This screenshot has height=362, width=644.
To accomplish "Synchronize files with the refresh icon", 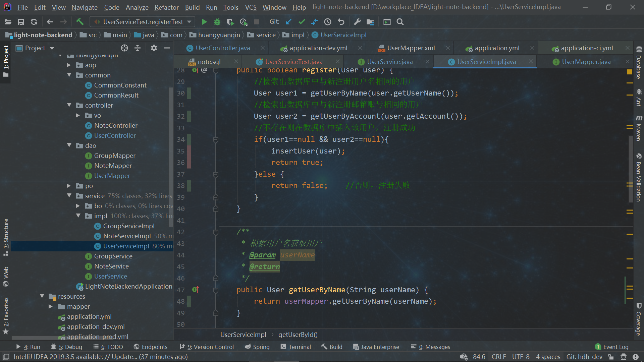I will pos(34,22).
